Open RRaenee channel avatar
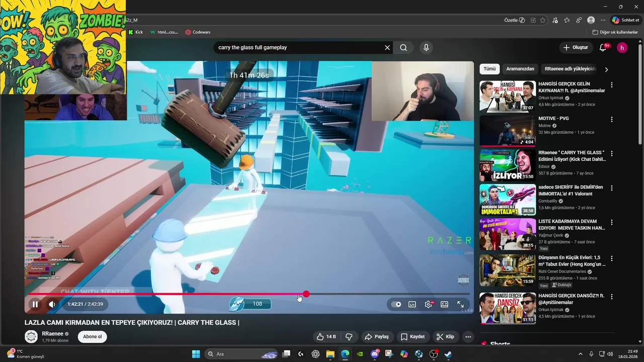The image size is (644, 362). (31, 337)
